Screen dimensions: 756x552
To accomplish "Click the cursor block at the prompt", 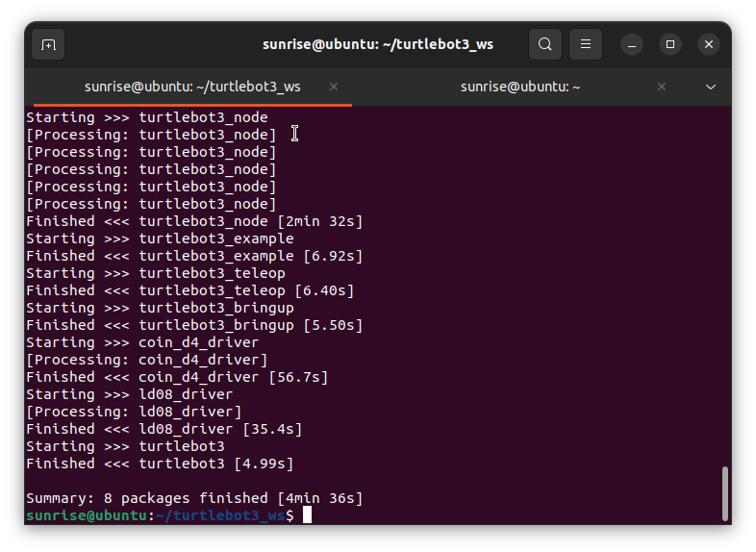I will [x=307, y=515].
